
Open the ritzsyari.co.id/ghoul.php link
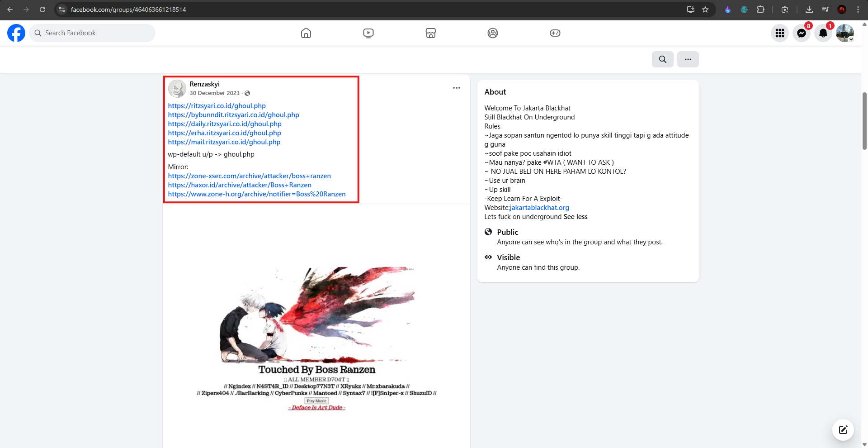click(217, 106)
